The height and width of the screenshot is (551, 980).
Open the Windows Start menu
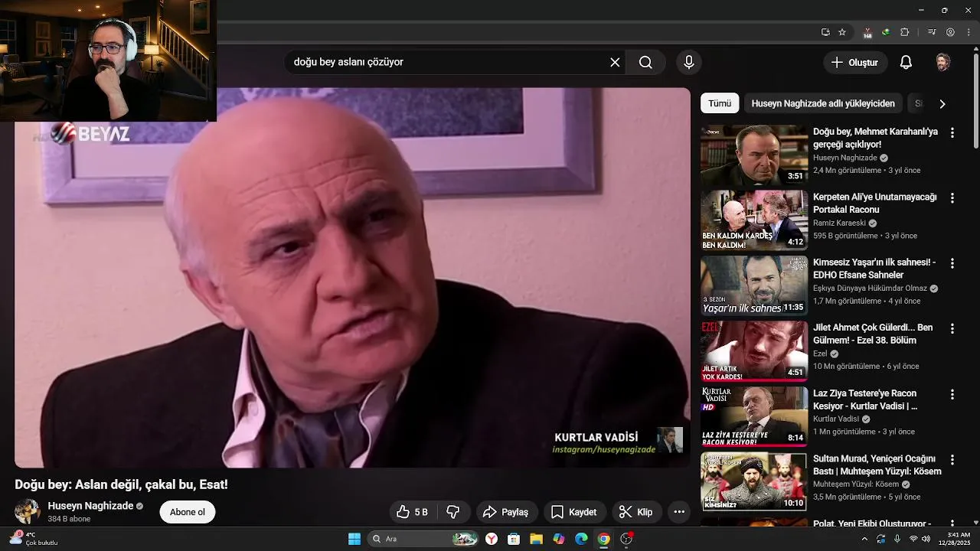(354, 539)
